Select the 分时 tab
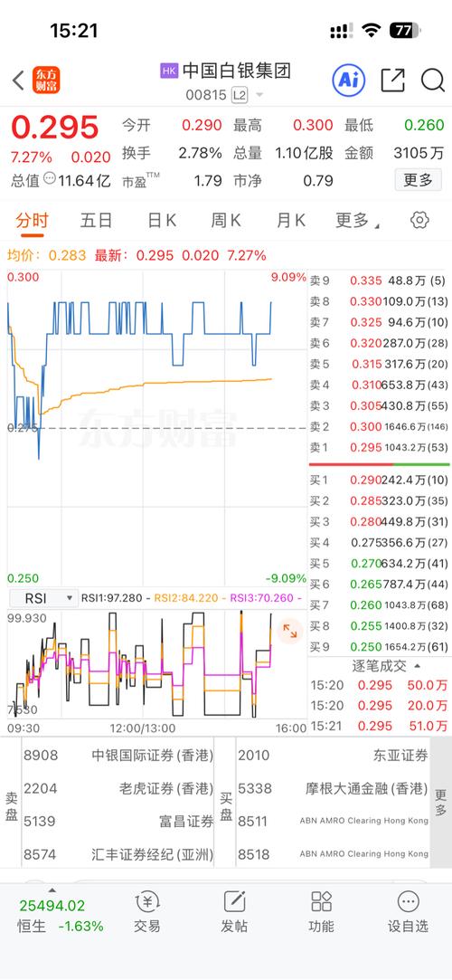This screenshot has height=980, width=452. [32, 220]
